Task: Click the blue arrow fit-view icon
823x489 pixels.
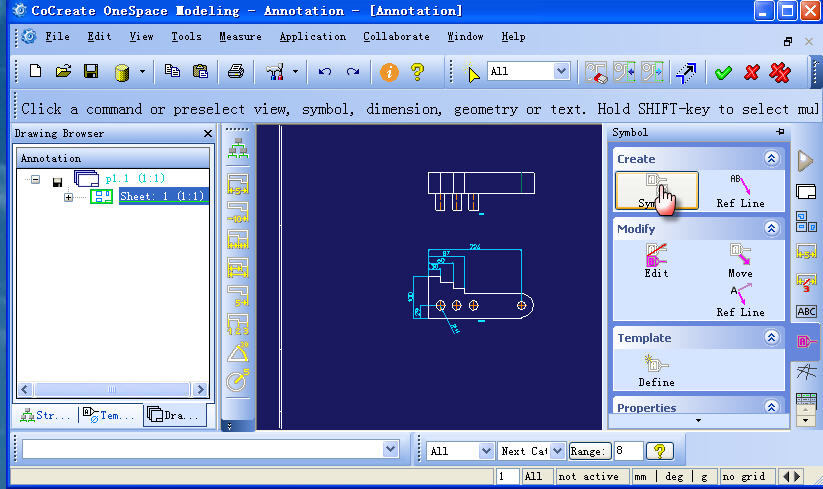Action: click(686, 72)
